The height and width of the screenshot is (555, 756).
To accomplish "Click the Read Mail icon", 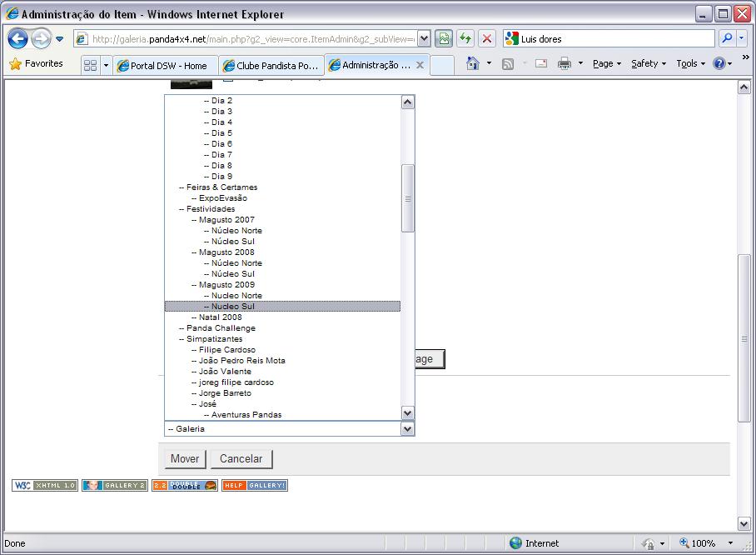I will [541, 63].
